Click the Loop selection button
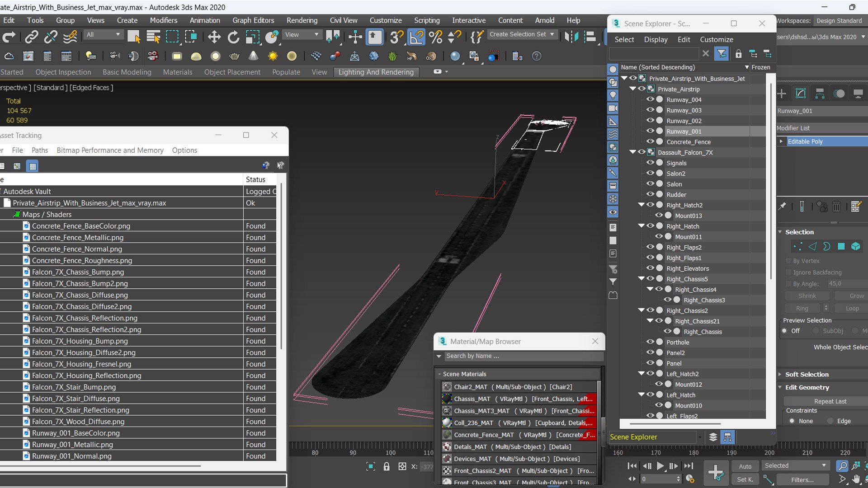Image resolution: width=868 pixels, height=488 pixels. click(852, 308)
